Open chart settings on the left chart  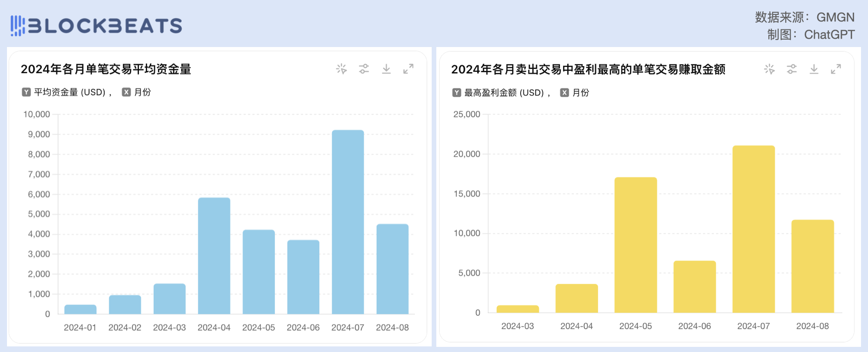click(x=364, y=69)
